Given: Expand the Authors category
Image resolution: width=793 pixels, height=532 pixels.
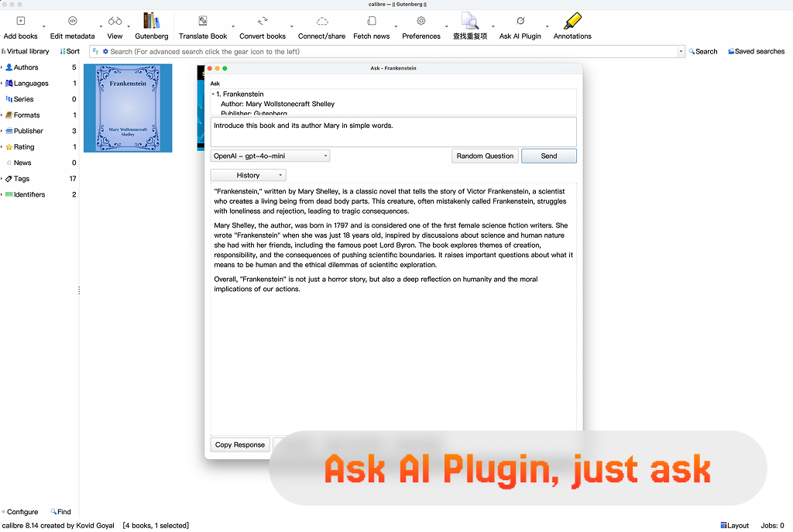Looking at the screenshot, I should pos(2,67).
